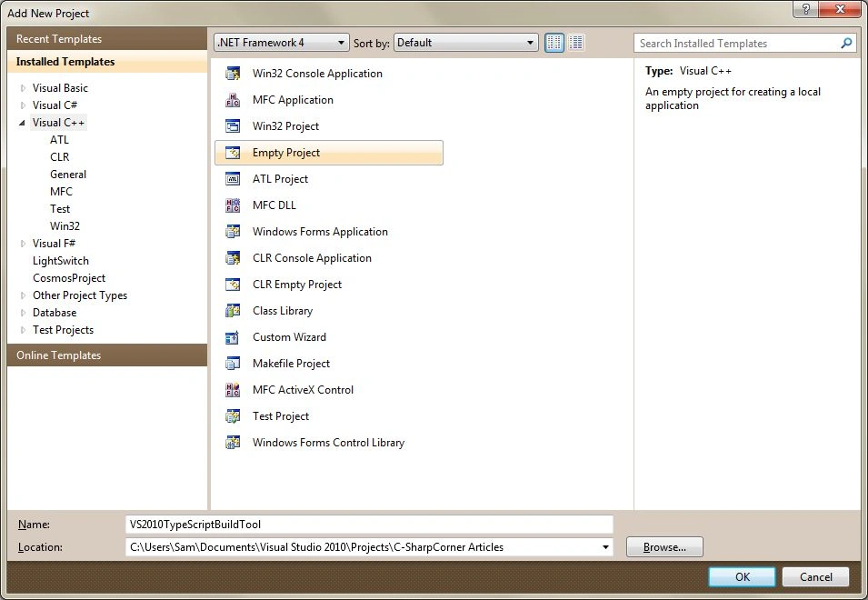
Task: Click the Class Library template icon
Action: pos(233,311)
